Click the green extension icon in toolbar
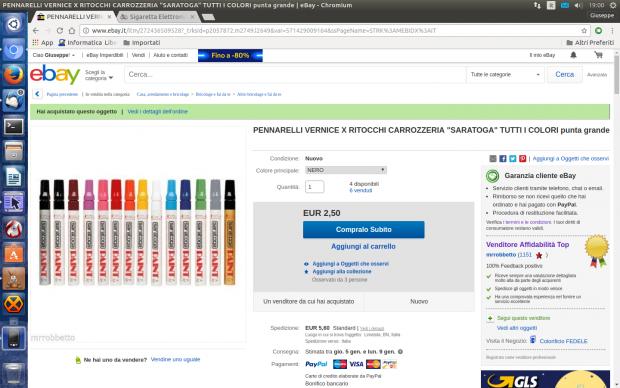The width and height of the screenshot is (620, 388). point(599,30)
